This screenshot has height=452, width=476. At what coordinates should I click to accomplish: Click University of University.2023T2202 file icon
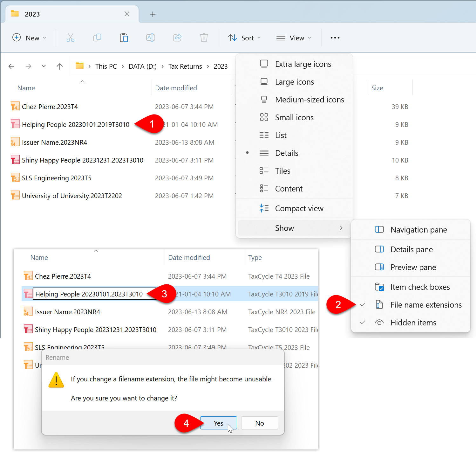15,195
